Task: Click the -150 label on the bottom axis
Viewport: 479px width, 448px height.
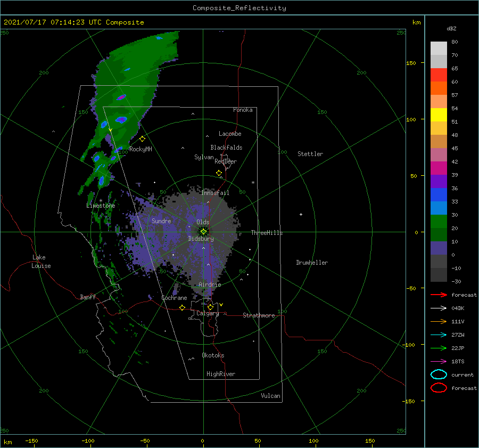Action: coord(31,441)
